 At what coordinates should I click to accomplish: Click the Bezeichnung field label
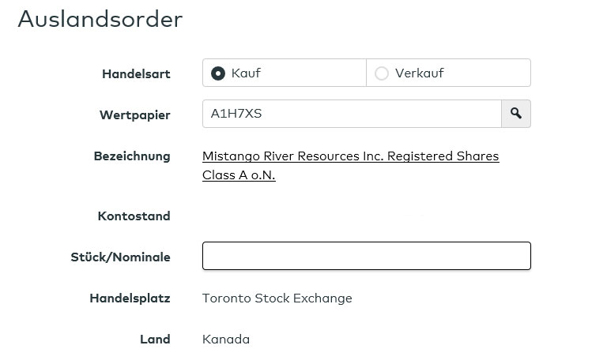pos(132,156)
